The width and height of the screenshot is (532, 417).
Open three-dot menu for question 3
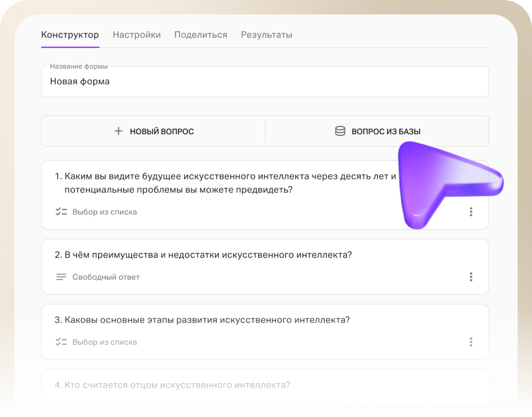pos(471,342)
